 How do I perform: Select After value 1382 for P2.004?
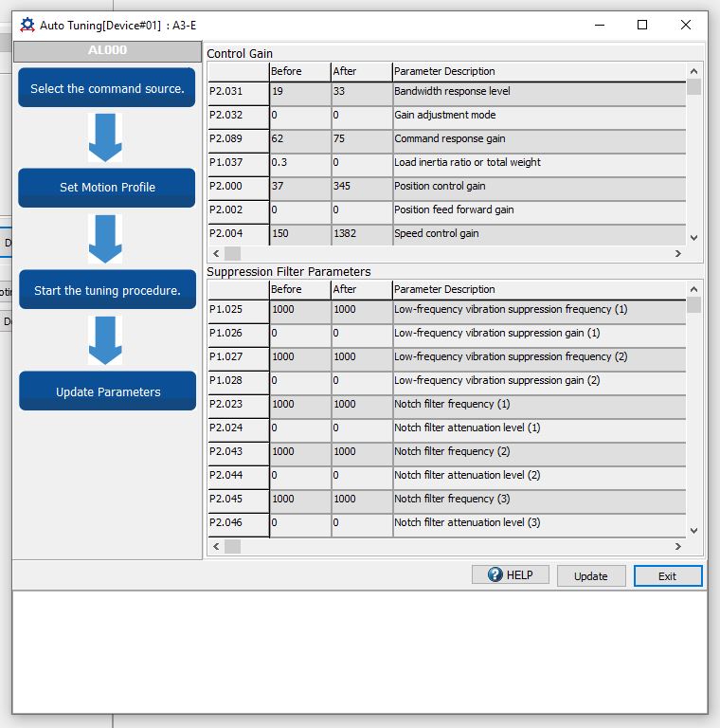[x=361, y=235]
